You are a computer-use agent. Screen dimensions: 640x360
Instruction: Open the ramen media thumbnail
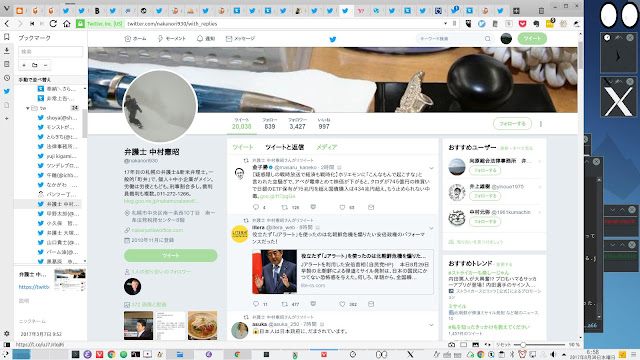point(202,325)
